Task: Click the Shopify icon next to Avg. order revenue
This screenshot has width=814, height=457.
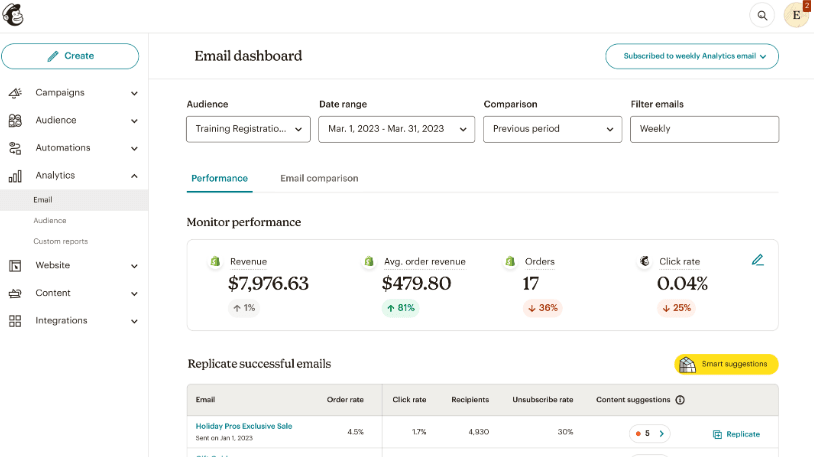Action: point(369,261)
